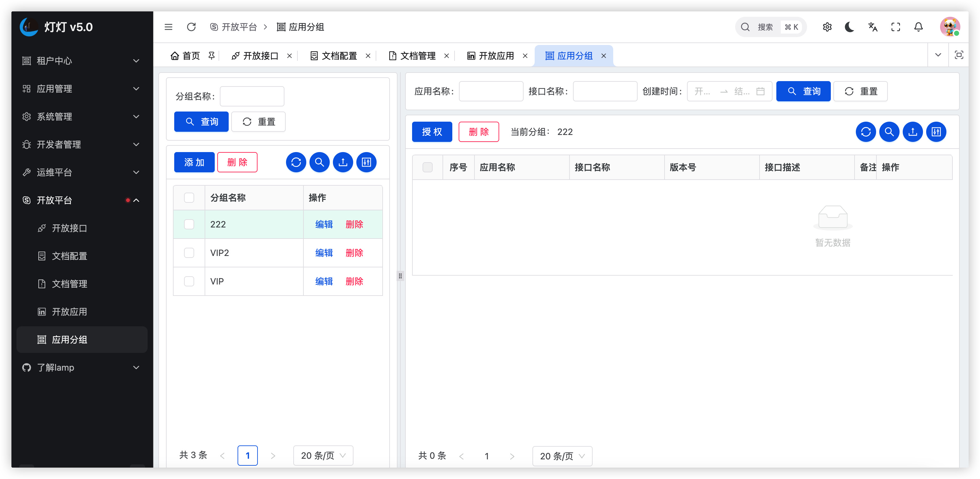The width and height of the screenshot is (980, 479).
Task: Open the 20 条/页 dropdown in left panel
Action: click(x=323, y=456)
